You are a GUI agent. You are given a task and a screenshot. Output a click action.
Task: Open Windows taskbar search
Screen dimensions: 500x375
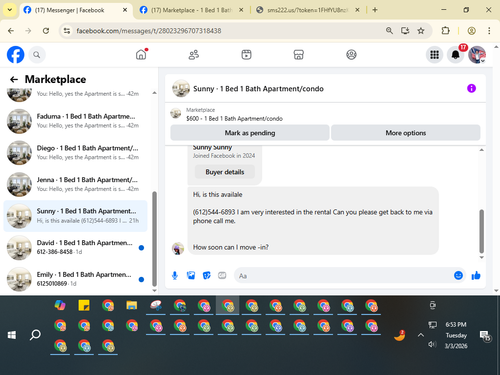(x=35, y=335)
